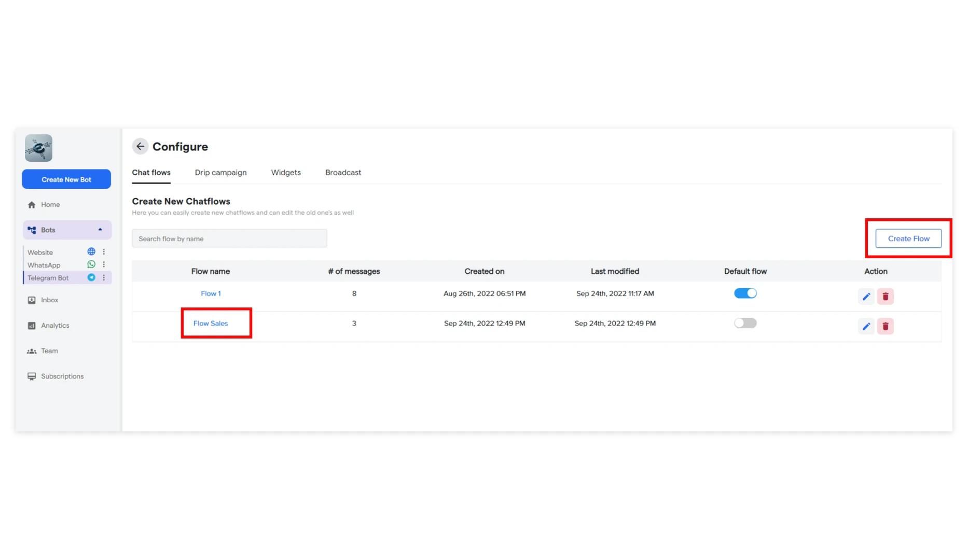Click the Inbox tray icon
This screenshot has width=968, height=560.
(32, 300)
